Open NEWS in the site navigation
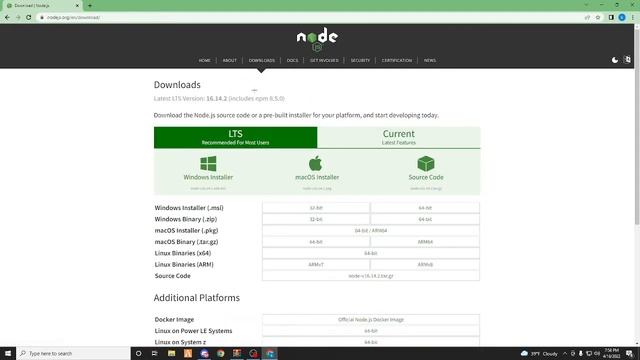Image resolution: width=640 pixels, height=360 pixels. (429, 60)
